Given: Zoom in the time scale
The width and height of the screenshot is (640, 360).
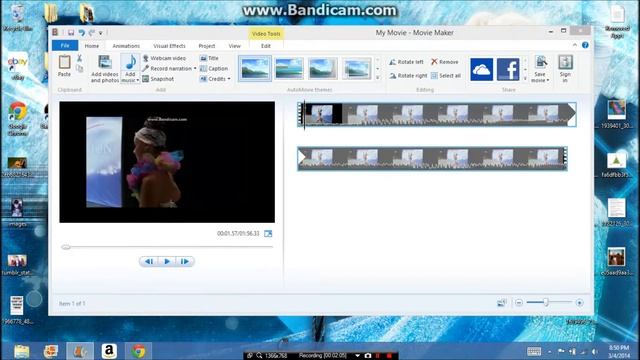Looking at the screenshot, I should [x=579, y=303].
